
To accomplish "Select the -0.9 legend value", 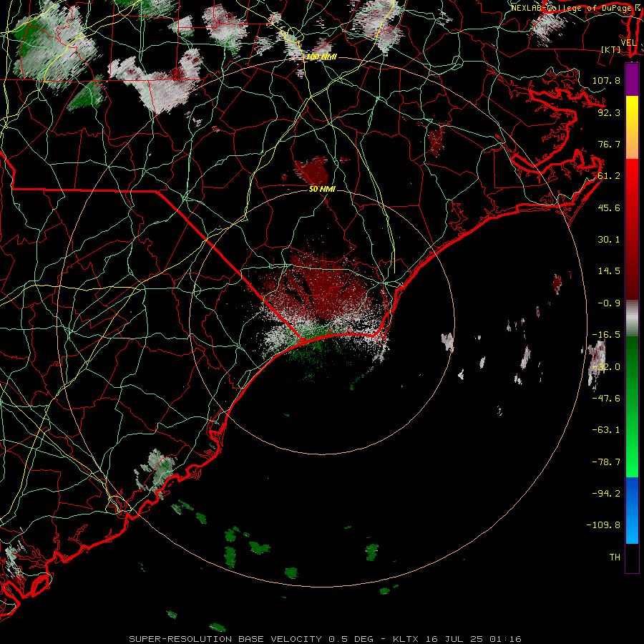I will coord(609,303).
